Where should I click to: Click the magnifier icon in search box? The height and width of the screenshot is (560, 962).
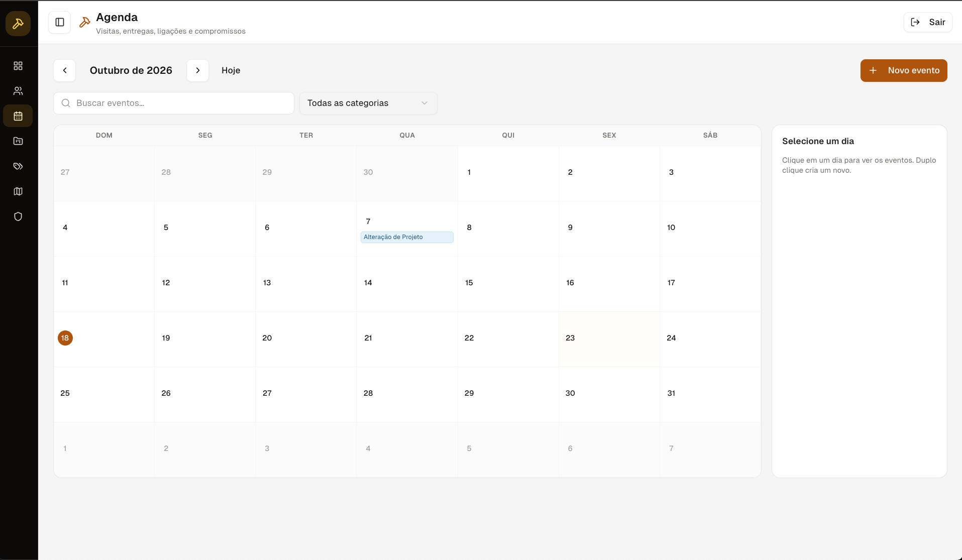(x=66, y=103)
